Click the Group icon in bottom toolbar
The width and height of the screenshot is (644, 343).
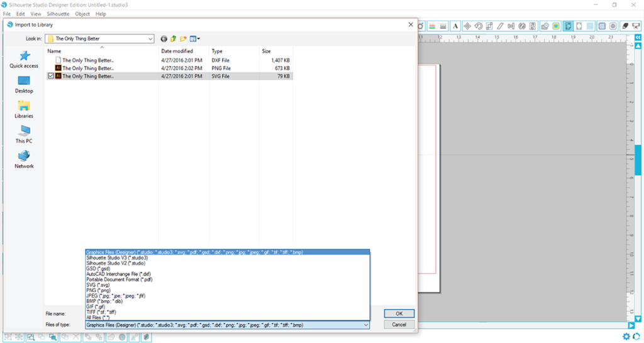pyautogui.click(x=8, y=337)
